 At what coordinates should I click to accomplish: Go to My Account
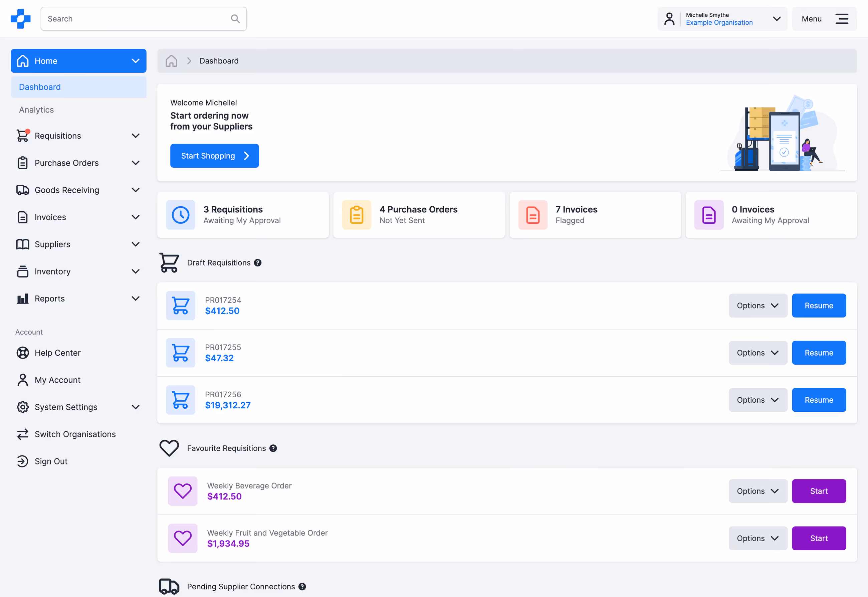[57, 380]
